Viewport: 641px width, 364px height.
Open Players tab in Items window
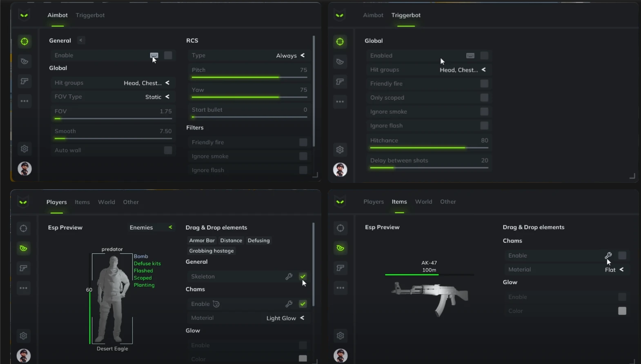[x=374, y=202]
